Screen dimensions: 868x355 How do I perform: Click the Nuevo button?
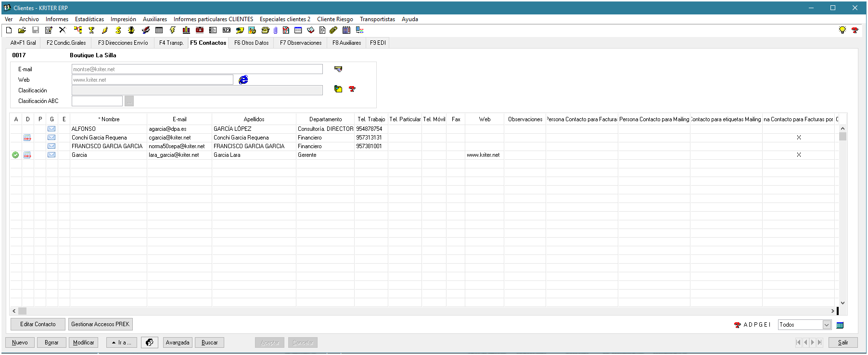[20, 342]
